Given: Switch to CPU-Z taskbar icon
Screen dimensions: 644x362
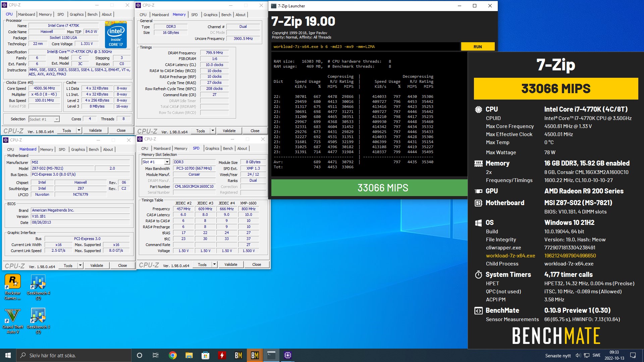Looking at the screenshot, I should coord(287,355).
